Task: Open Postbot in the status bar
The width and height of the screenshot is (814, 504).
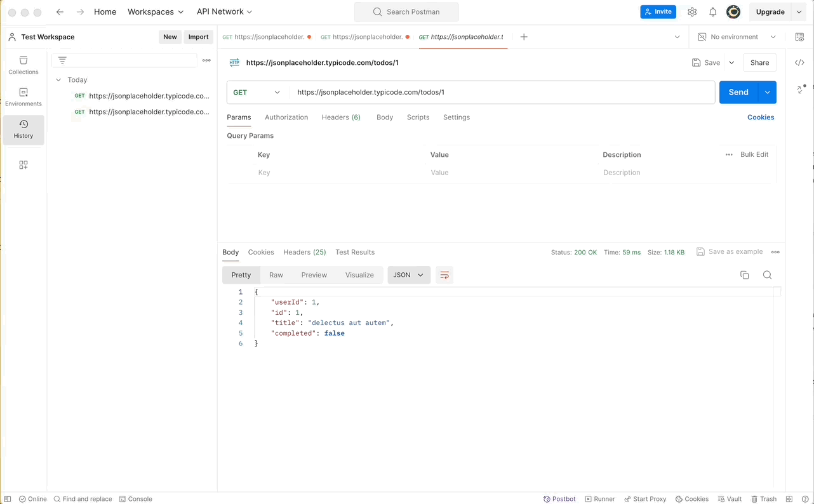Action: point(559,499)
